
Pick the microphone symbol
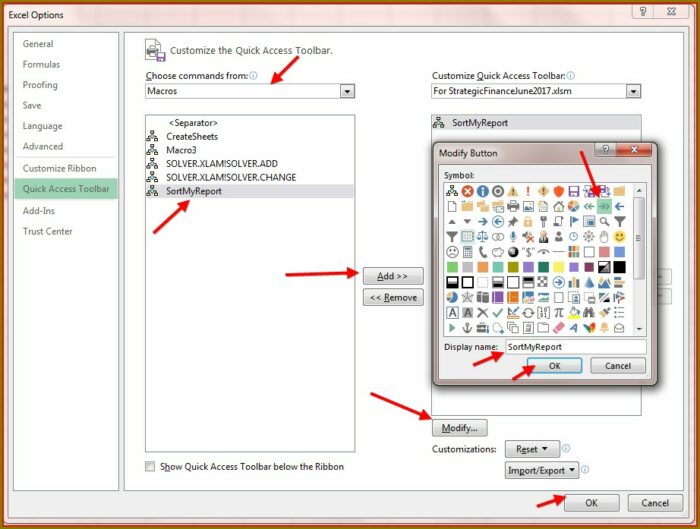(x=512, y=237)
